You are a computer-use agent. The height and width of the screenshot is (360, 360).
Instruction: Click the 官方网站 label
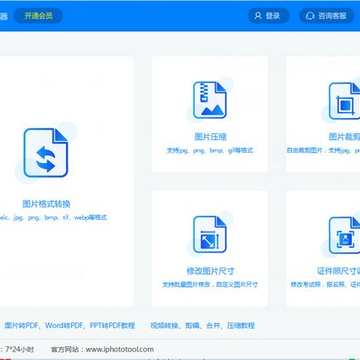[65, 350]
